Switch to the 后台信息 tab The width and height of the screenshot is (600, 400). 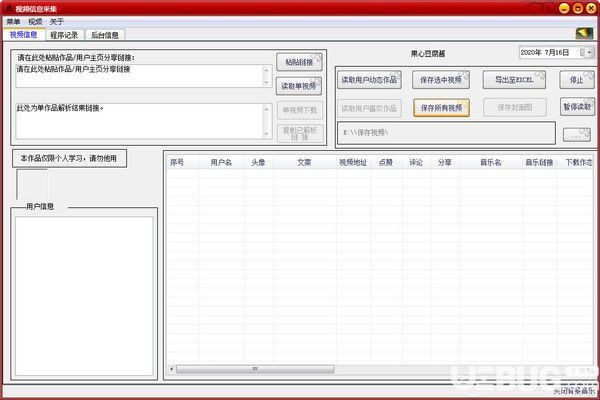(104, 35)
